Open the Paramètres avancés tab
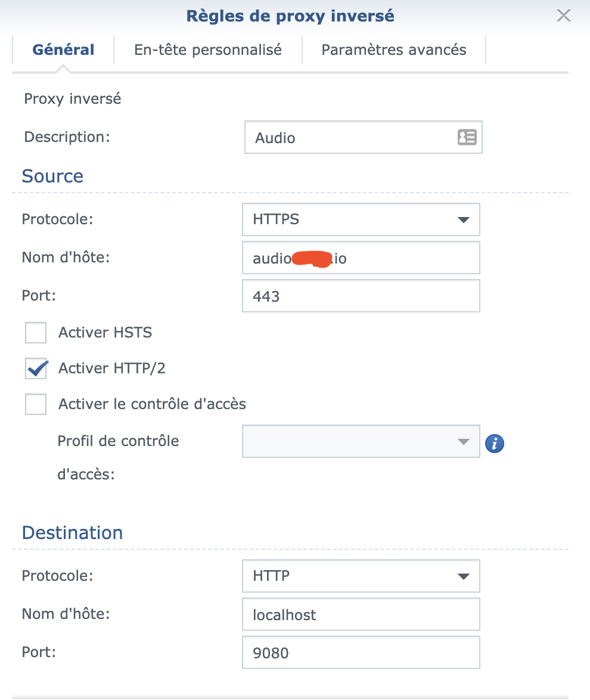The width and height of the screenshot is (590, 700). point(394,49)
